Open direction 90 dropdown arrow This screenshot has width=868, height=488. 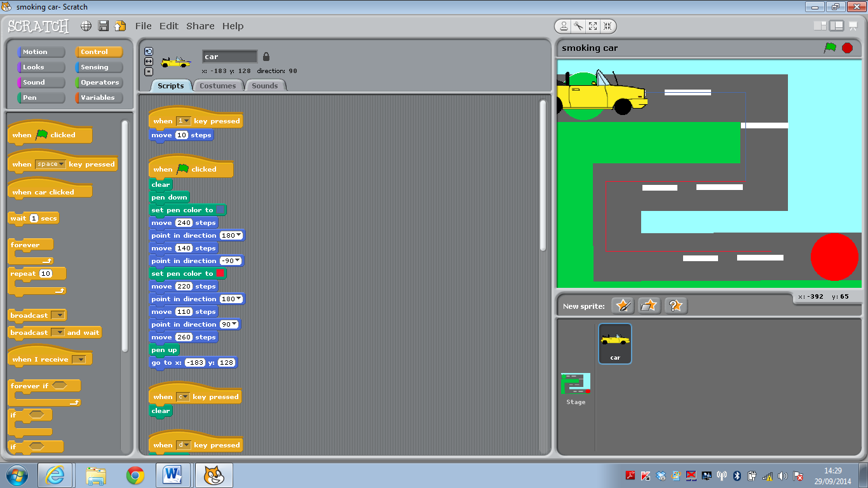click(236, 325)
